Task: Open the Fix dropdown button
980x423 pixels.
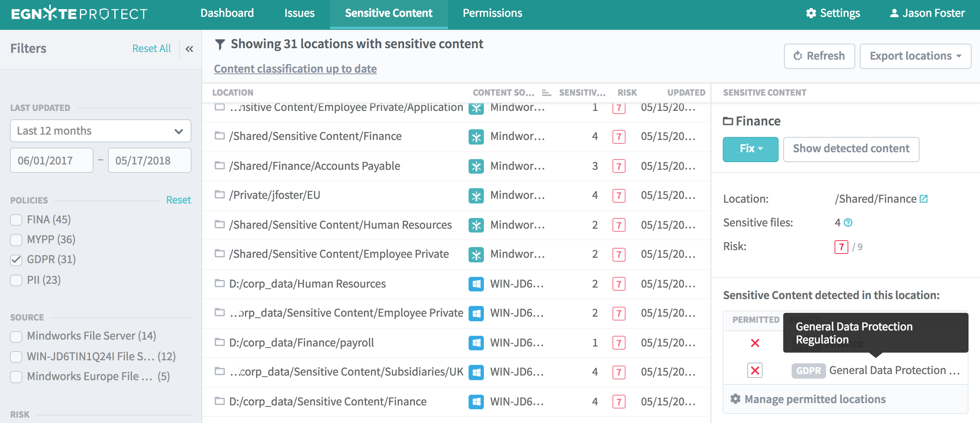Action: (x=750, y=149)
